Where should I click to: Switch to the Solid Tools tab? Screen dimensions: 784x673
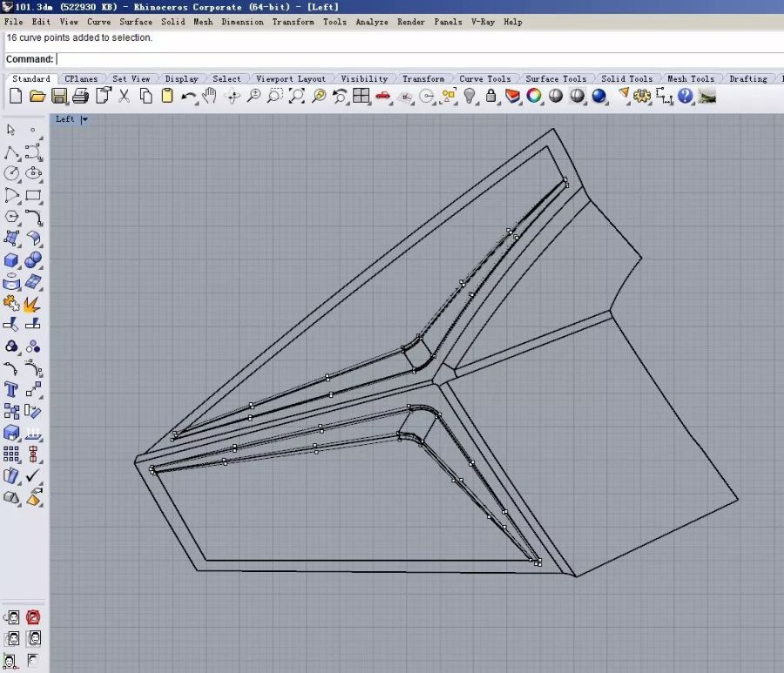tap(626, 79)
